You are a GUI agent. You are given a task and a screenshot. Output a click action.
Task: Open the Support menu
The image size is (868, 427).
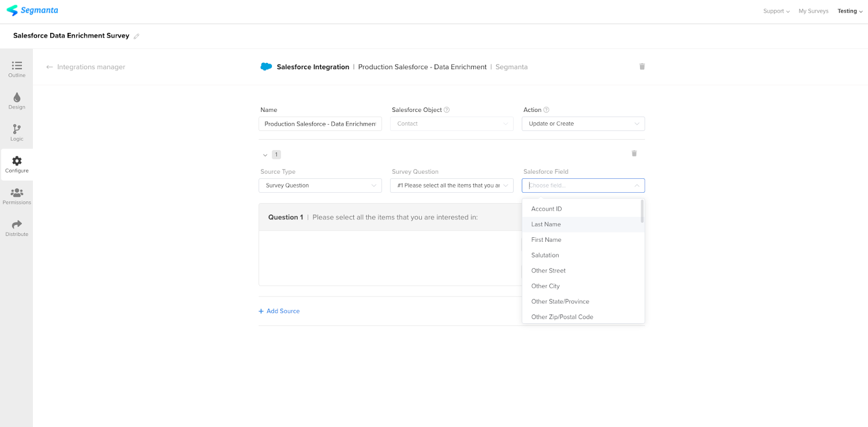click(x=776, y=11)
